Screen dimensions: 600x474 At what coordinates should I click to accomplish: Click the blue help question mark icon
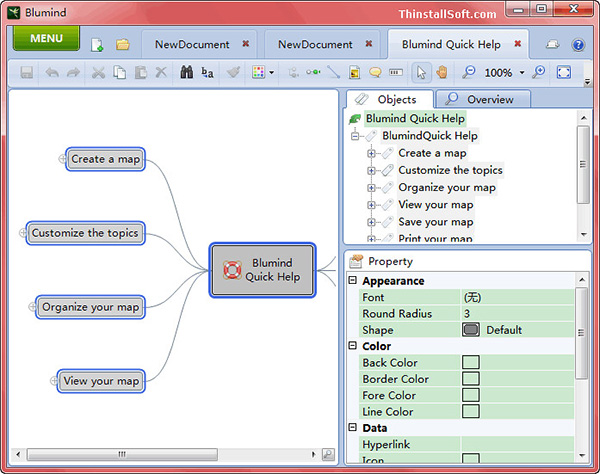tap(578, 45)
